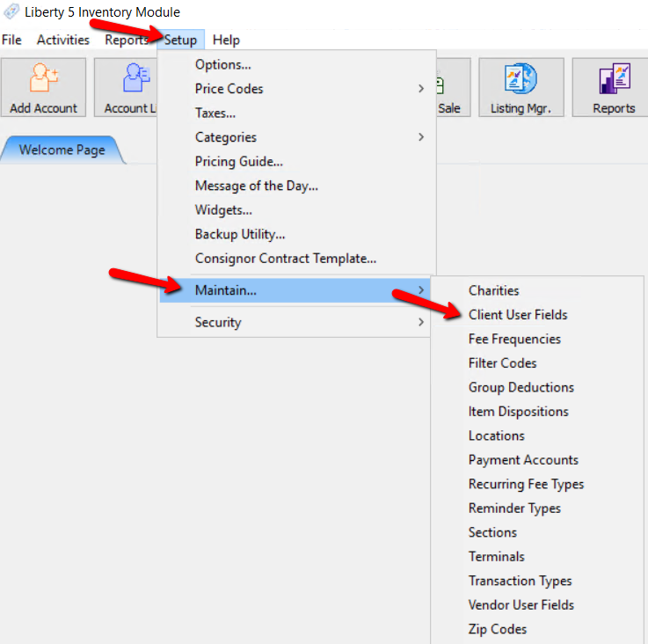Open Pricing Guide... menu item
This screenshot has width=648, height=644.
coord(296,161)
